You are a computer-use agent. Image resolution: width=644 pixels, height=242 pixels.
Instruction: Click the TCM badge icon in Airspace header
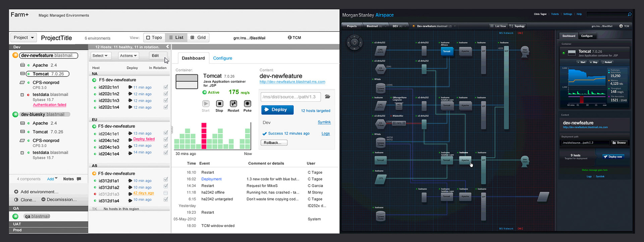click(621, 26)
